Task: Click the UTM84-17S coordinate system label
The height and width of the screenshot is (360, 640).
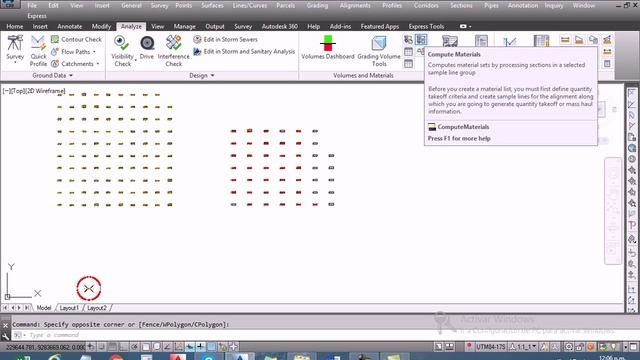Action: pyautogui.click(x=490, y=347)
